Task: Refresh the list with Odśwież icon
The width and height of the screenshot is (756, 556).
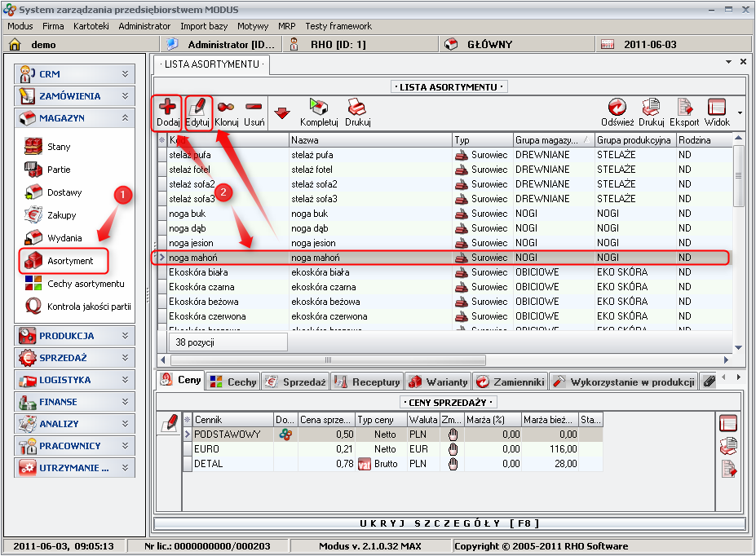Action: [x=617, y=107]
